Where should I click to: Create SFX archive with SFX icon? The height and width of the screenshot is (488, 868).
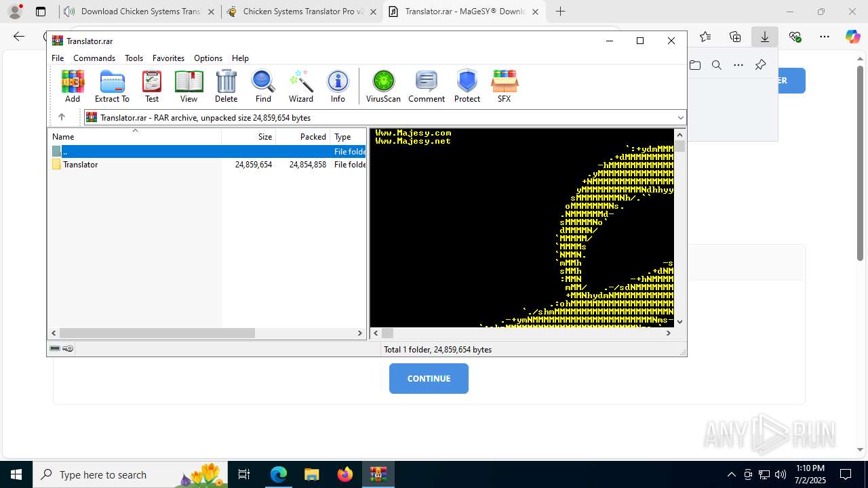[x=504, y=86]
